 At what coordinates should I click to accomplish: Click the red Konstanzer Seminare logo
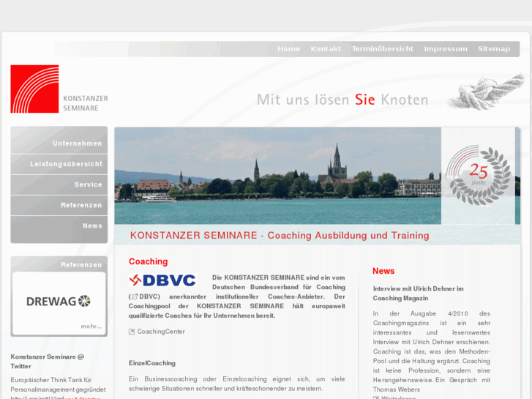point(34,89)
